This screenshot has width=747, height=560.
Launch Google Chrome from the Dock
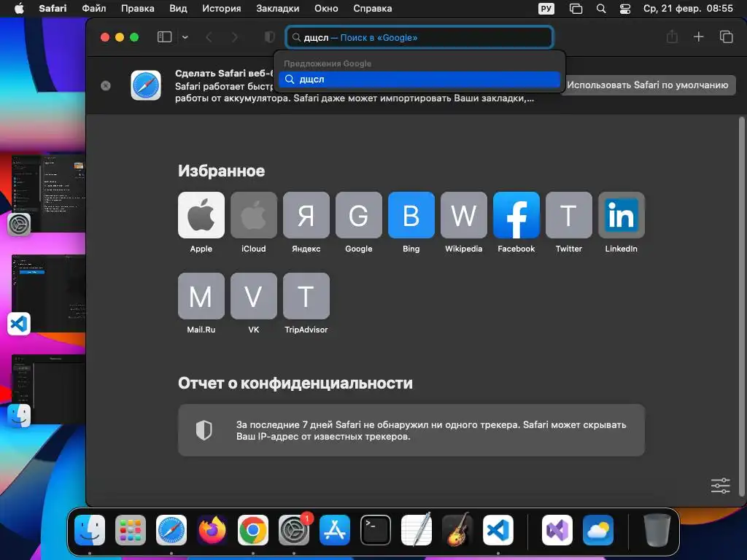(x=253, y=530)
